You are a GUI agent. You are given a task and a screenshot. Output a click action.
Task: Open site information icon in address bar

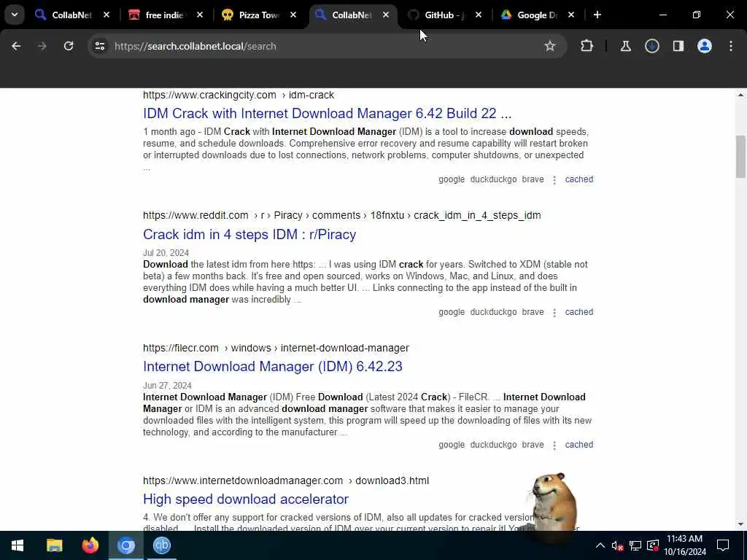[99, 46]
